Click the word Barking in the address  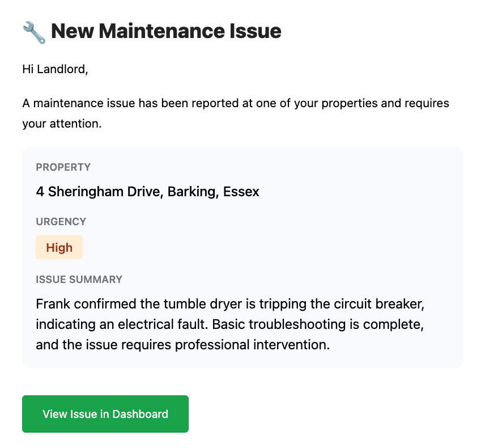pyautogui.click(x=194, y=192)
